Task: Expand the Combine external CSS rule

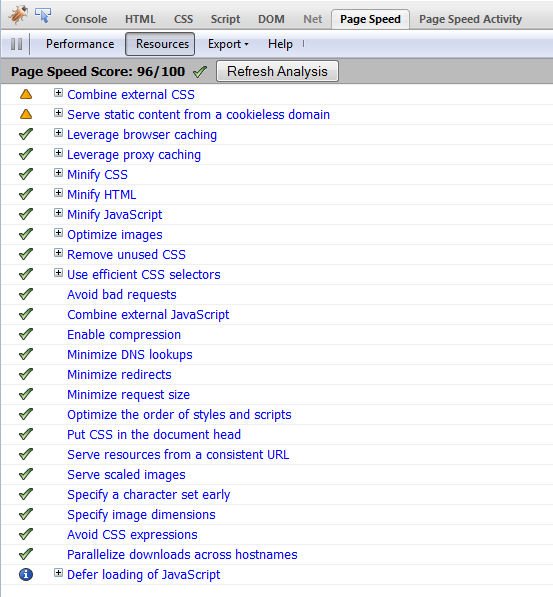Action: (x=58, y=93)
